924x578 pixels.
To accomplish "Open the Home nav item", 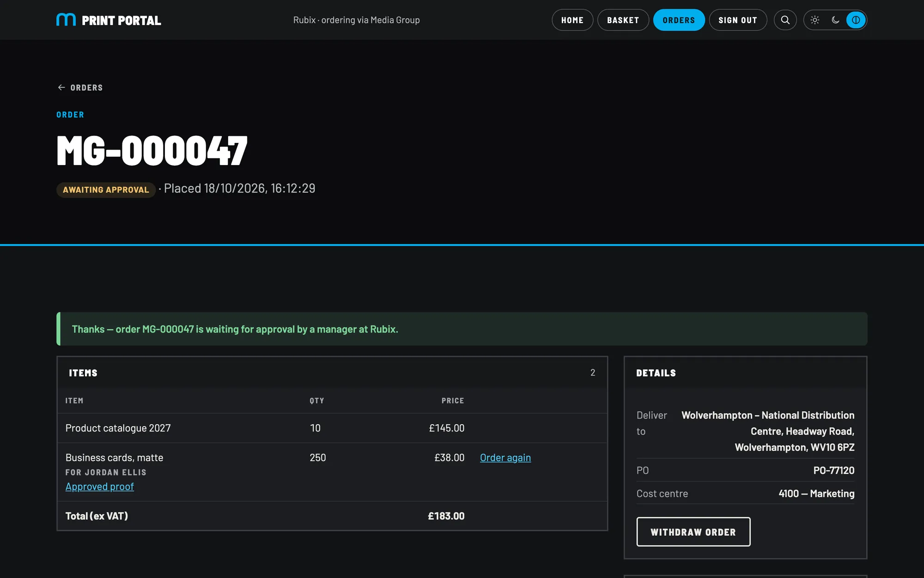I will (x=572, y=20).
